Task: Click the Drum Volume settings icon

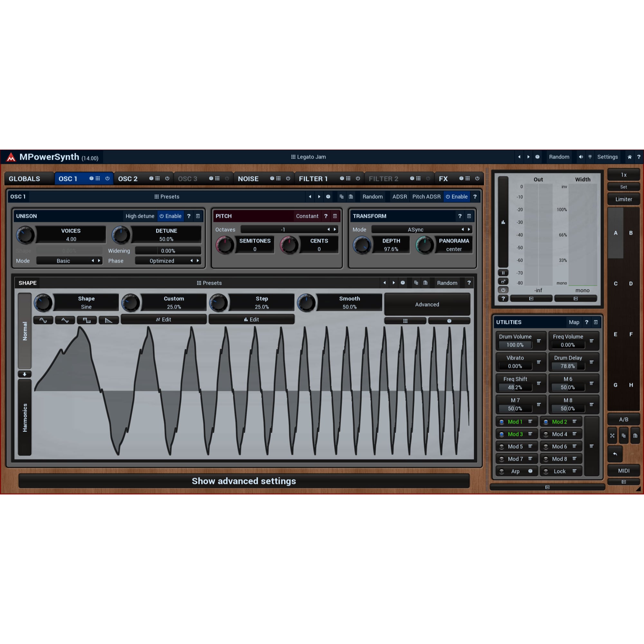Action: point(539,341)
